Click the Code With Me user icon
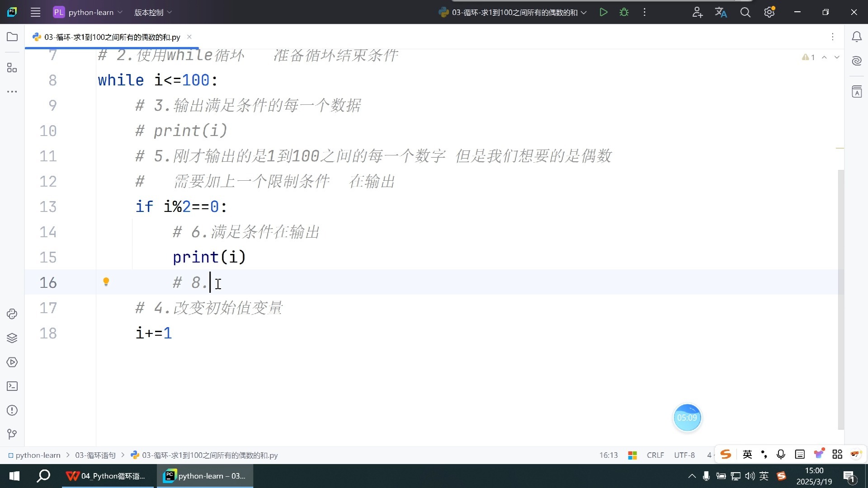Viewport: 868px width, 488px height. click(x=697, y=12)
